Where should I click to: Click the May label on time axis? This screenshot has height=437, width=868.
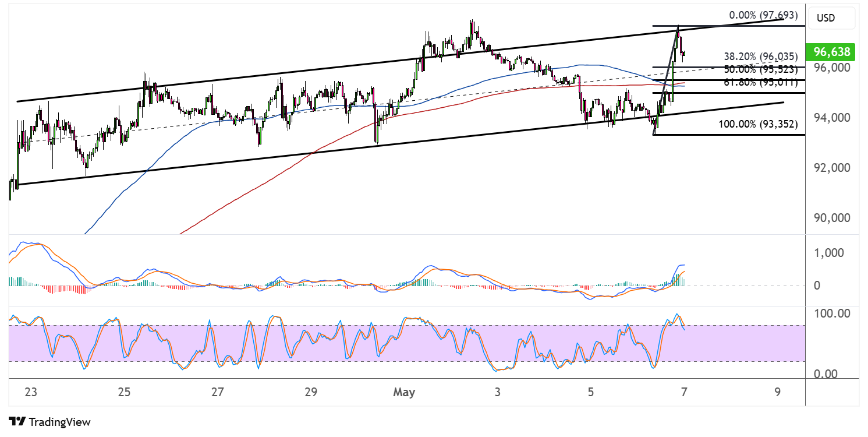[x=404, y=392]
